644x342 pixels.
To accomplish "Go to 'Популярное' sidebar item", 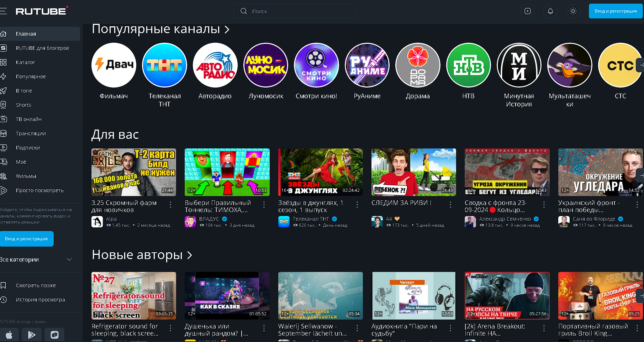I will pyautogui.click(x=39, y=77).
